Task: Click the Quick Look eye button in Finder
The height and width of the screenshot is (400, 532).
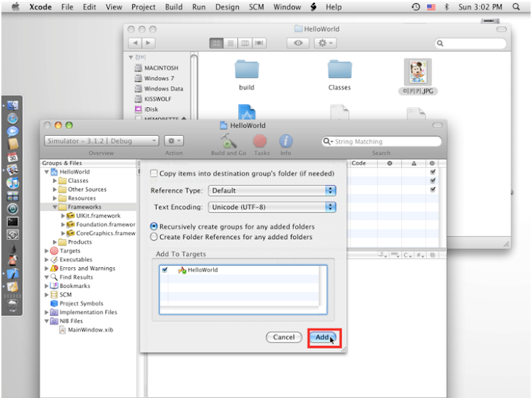Action: pos(298,43)
